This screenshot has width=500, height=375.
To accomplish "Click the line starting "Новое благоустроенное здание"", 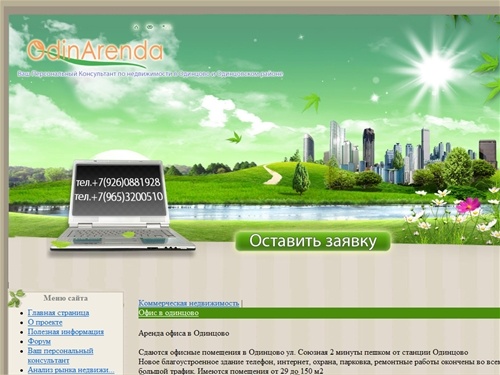I will tap(319, 362).
